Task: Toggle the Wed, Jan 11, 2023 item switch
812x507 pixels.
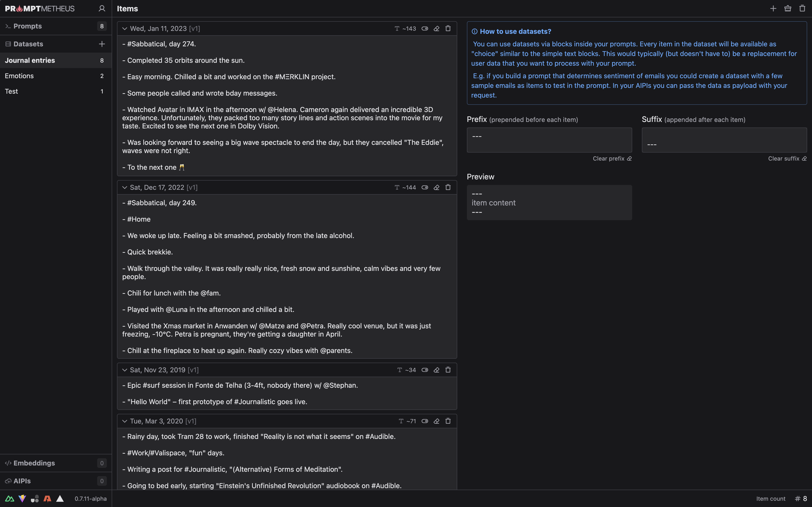Action: [425, 28]
